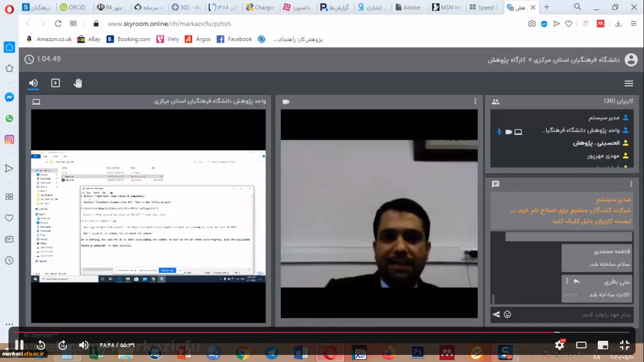Click the emoji smiley icon in chat
The height and width of the screenshot is (362, 644).
(x=507, y=314)
